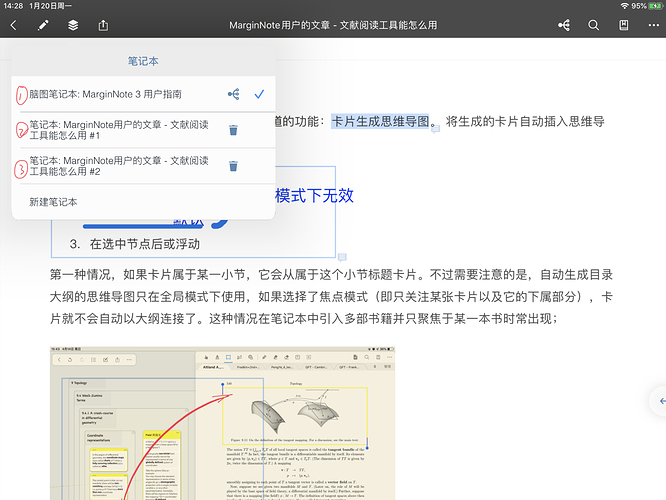Tap the 14:28 clock in status bar
Viewport: 666px width, 500px height.
tap(13, 6)
